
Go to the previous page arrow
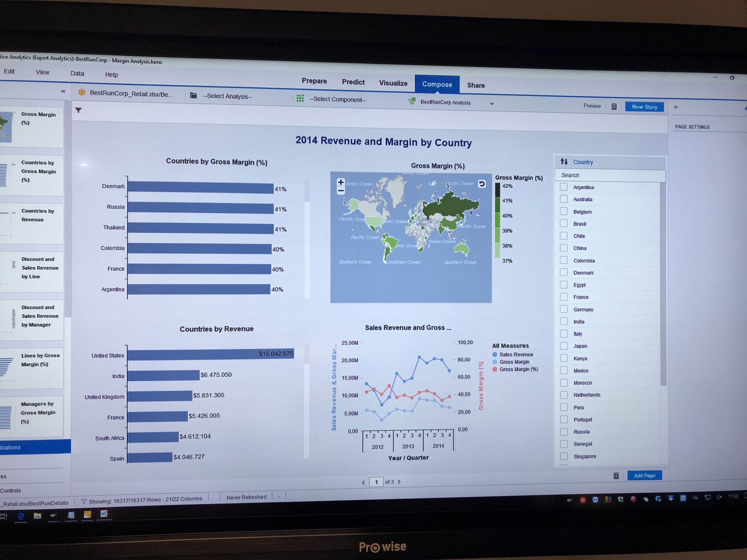363,482
